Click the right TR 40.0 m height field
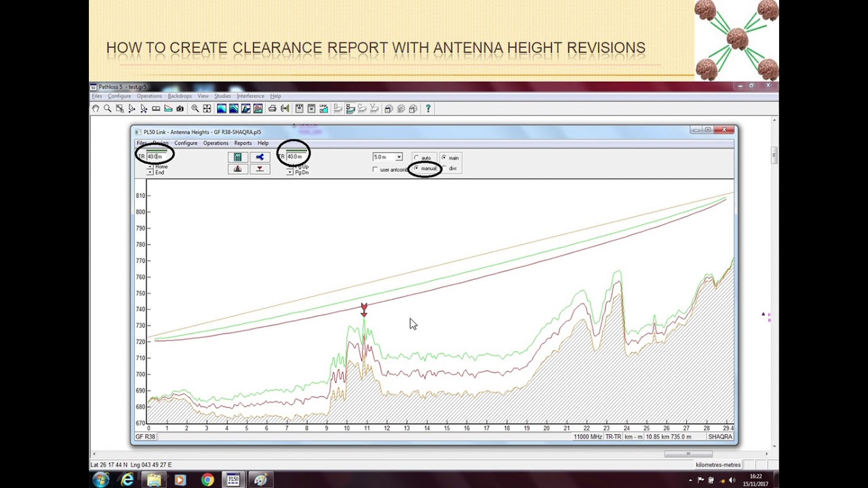Viewport: 868px width, 488px height. [296, 157]
